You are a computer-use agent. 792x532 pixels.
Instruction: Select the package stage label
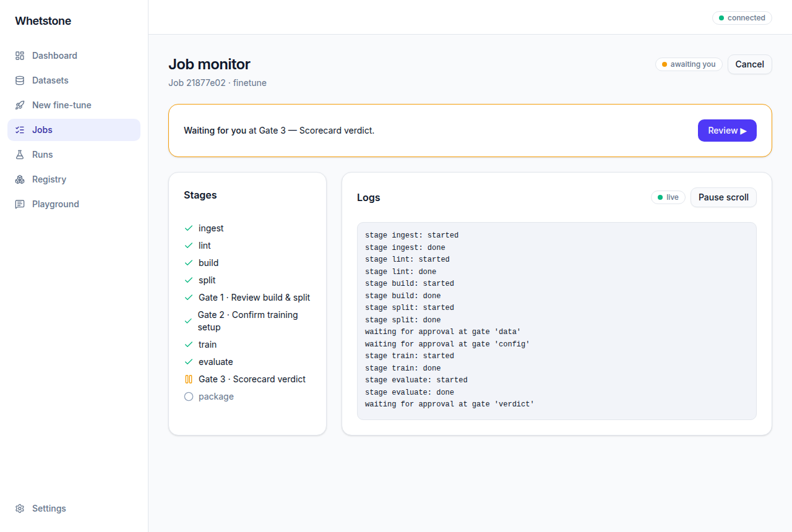tap(216, 397)
